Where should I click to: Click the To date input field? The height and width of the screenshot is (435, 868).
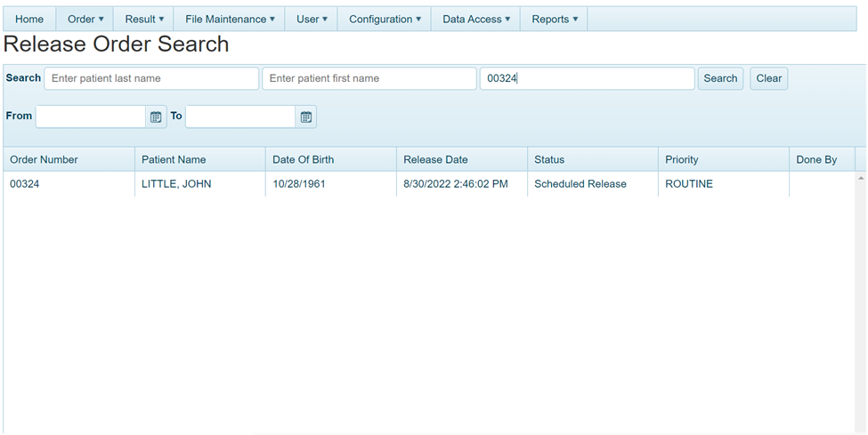(240, 117)
